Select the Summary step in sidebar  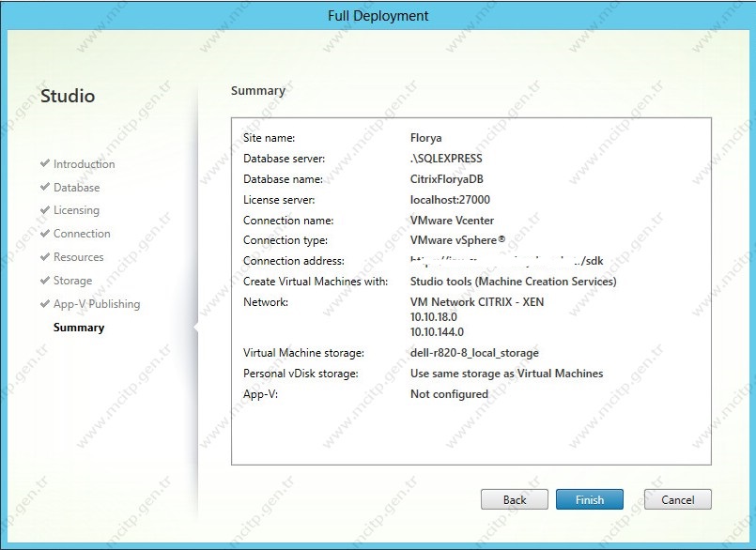[x=79, y=328]
